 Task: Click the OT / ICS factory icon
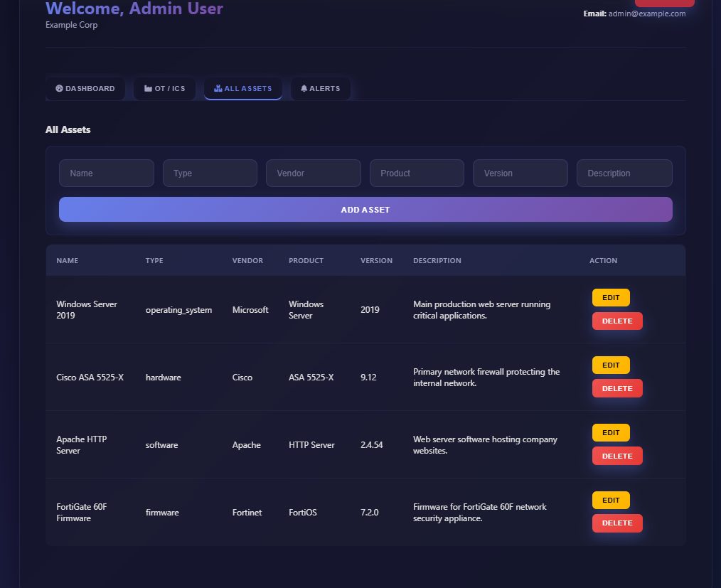[148, 88]
